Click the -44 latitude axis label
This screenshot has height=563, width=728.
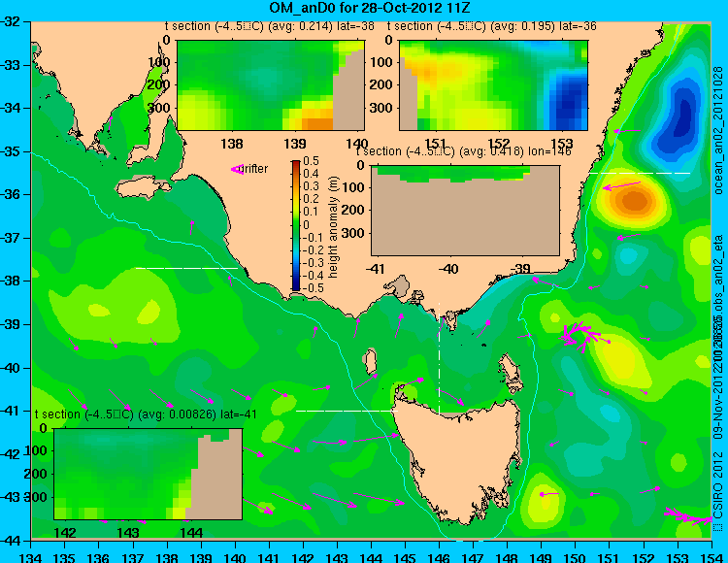coord(12,541)
